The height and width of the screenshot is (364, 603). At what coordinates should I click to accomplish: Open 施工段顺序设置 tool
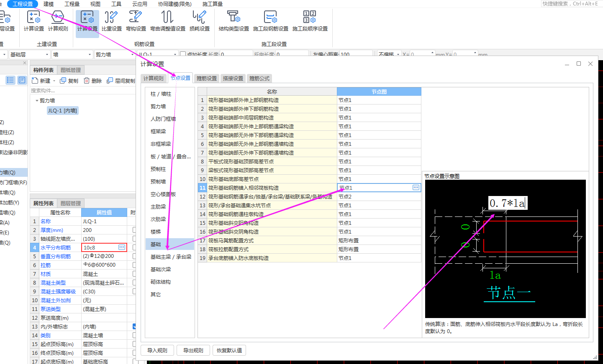point(310,21)
